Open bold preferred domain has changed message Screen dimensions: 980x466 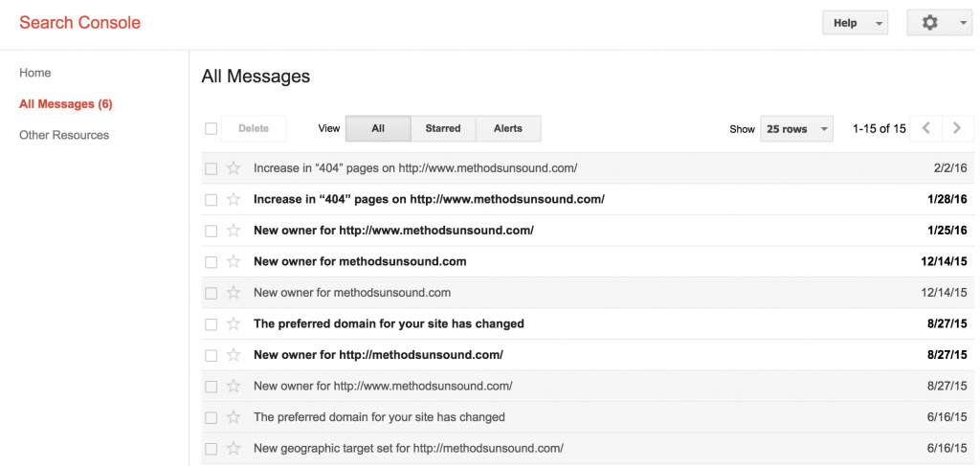pos(389,324)
